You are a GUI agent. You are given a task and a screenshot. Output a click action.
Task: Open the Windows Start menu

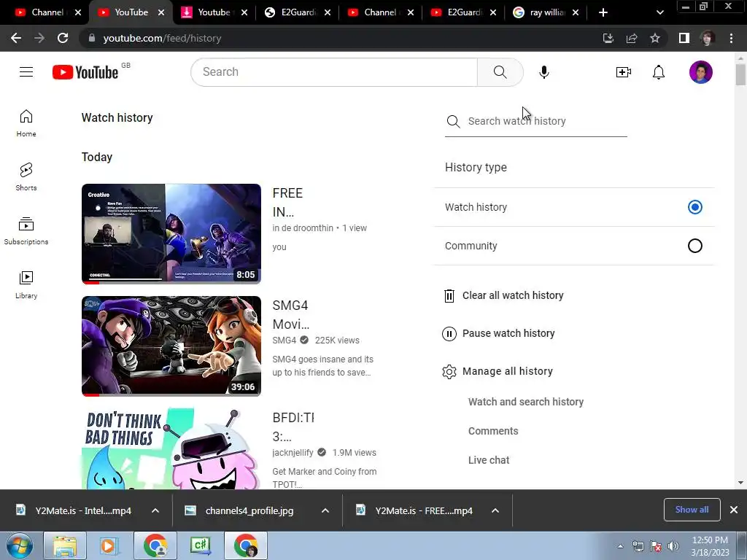(19, 546)
